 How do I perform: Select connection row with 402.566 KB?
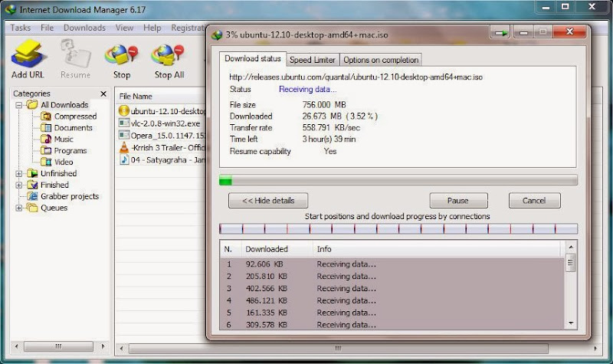[x=392, y=289]
